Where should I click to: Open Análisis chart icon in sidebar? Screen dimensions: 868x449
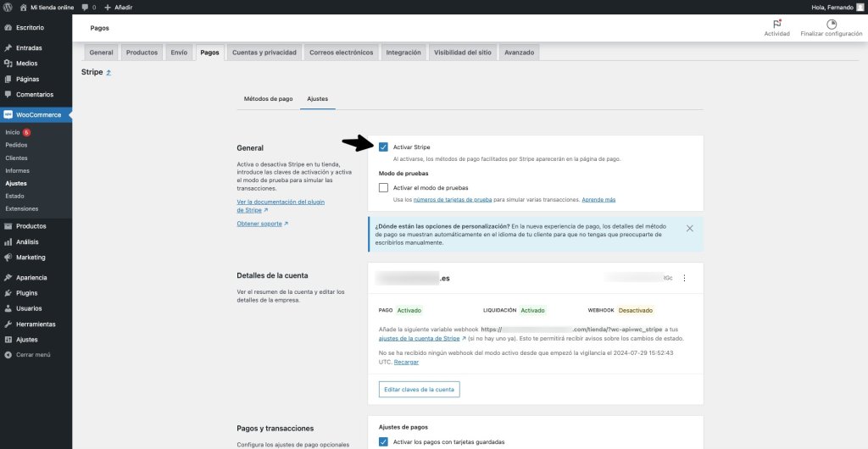[8, 242]
